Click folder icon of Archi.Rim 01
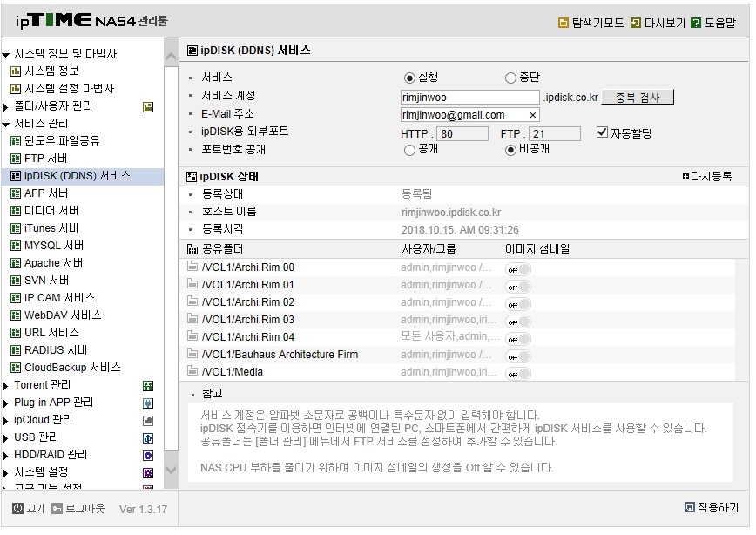756x535 pixels. tap(192, 284)
